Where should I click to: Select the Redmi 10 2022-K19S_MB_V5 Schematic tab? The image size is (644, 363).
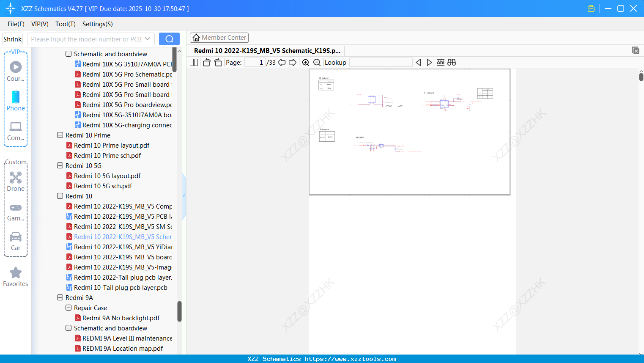[x=267, y=51]
